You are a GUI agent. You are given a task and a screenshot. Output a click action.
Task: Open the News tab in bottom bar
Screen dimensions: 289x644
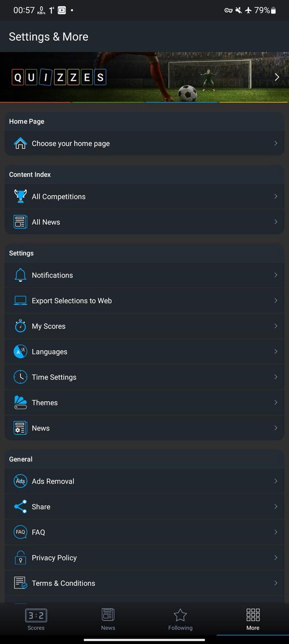coord(108,620)
